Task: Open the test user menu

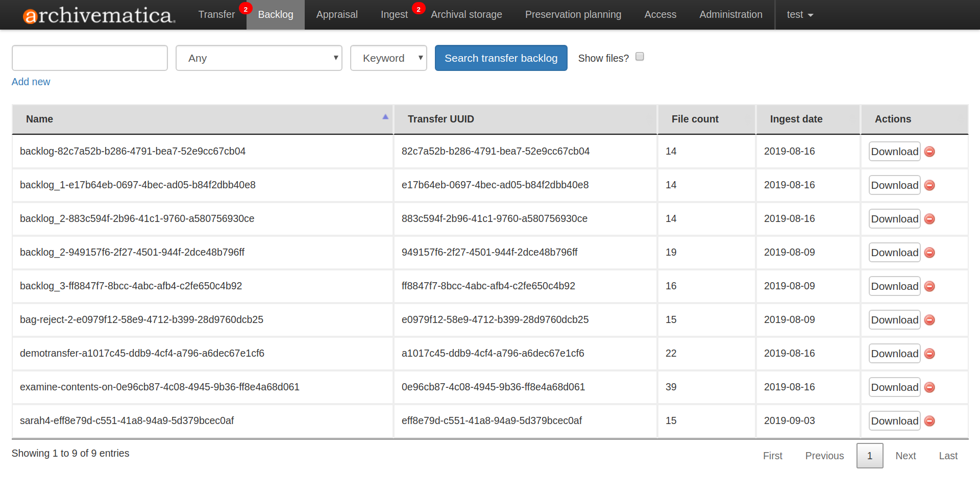Action: point(799,15)
